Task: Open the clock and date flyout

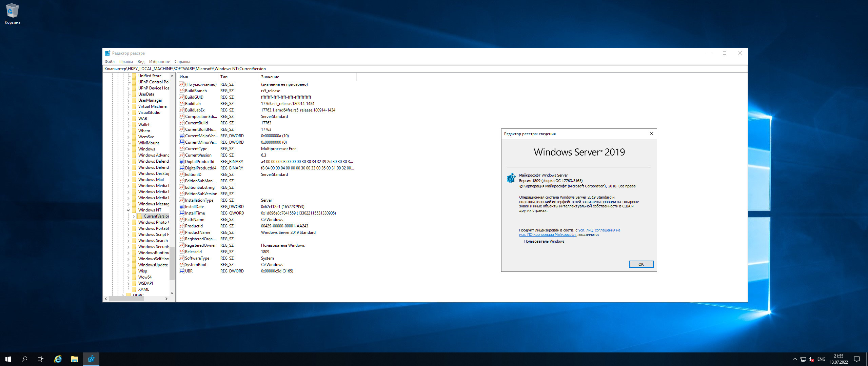Action: (839, 359)
